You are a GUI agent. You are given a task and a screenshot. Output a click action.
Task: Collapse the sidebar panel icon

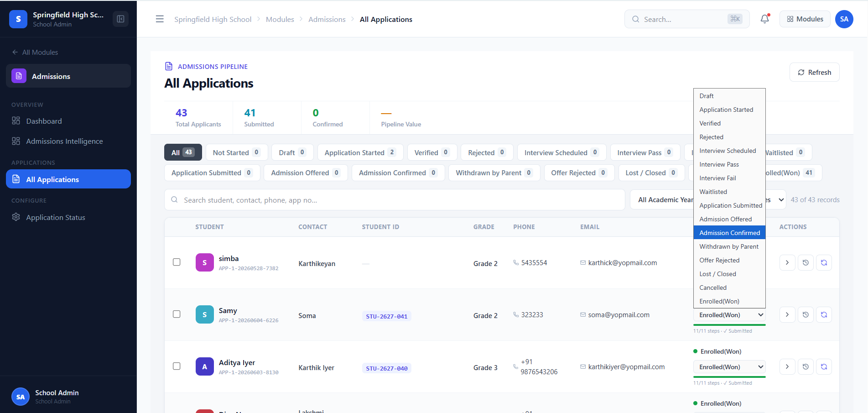point(120,19)
